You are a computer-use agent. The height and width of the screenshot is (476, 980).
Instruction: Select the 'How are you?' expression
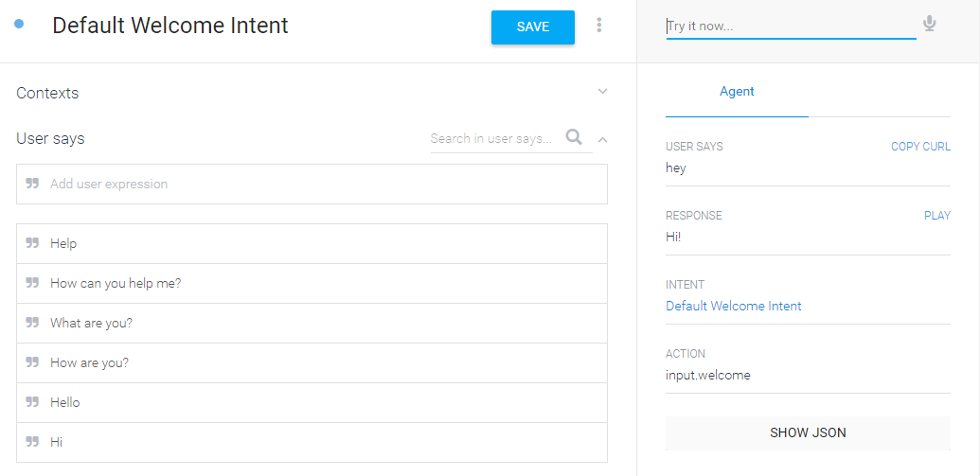tap(312, 363)
